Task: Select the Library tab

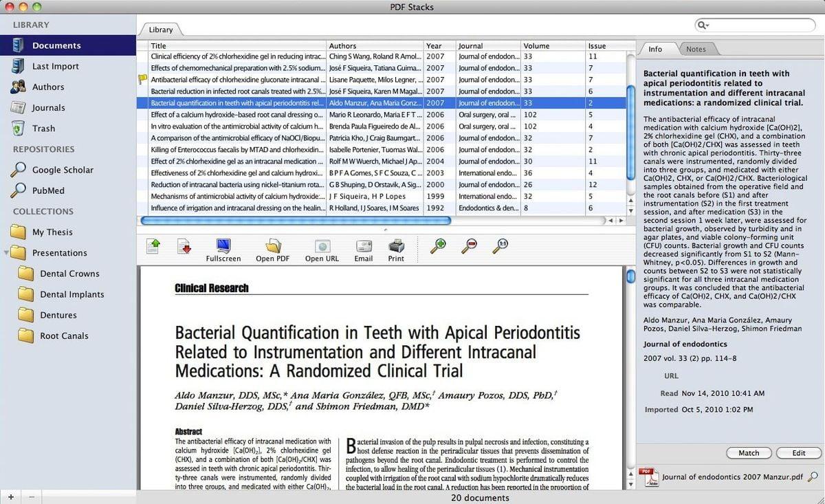Action: coord(161,30)
